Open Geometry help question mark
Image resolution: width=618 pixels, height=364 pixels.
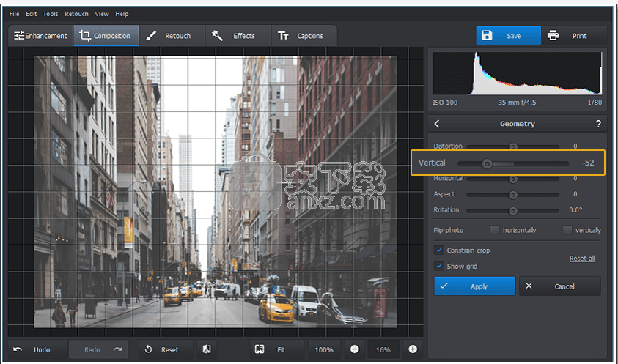(598, 124)
